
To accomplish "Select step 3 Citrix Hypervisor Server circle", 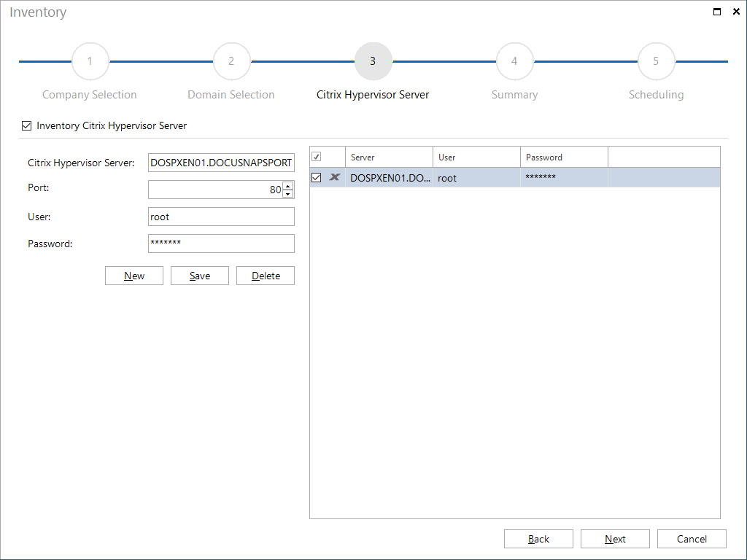I will click(373, 61).
